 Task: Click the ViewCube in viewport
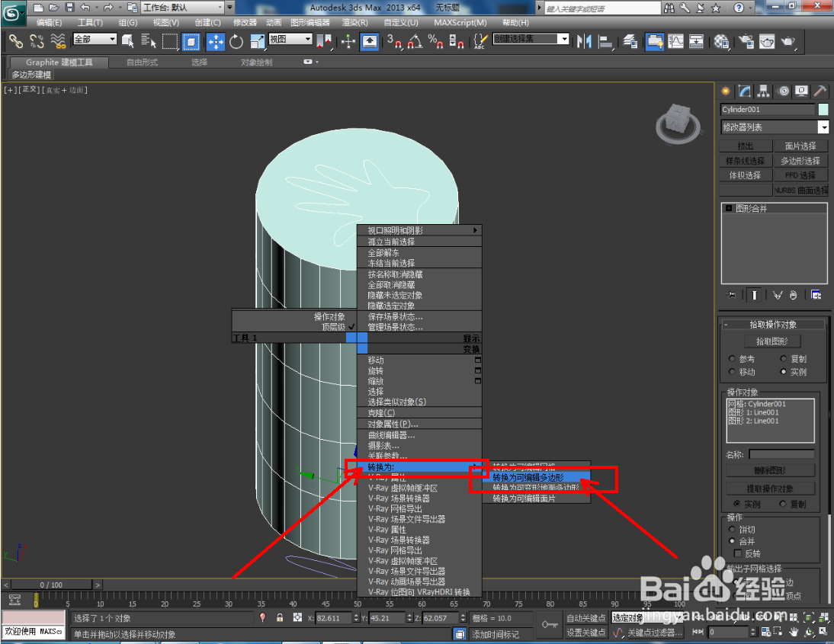point(678,123)
